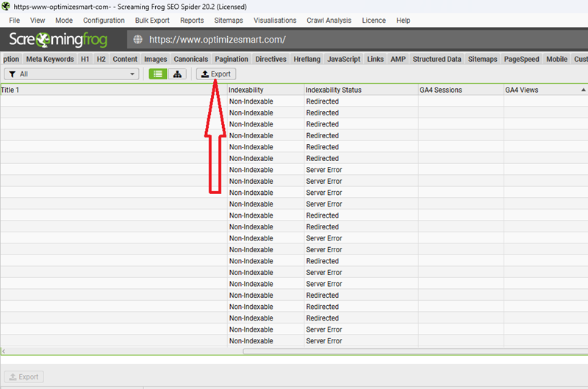Switch to list view icon
The image size is (588, 389).
[x=158, y=74]
